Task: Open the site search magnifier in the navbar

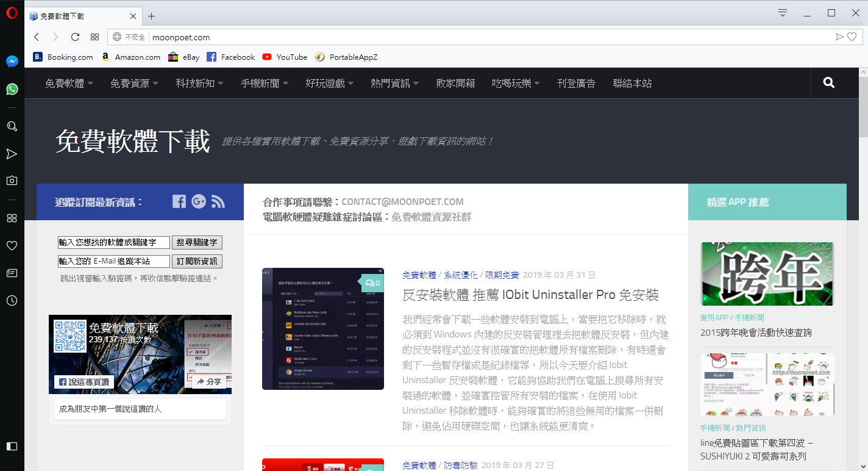Action: pyautogui.click(x=828, y=82)
